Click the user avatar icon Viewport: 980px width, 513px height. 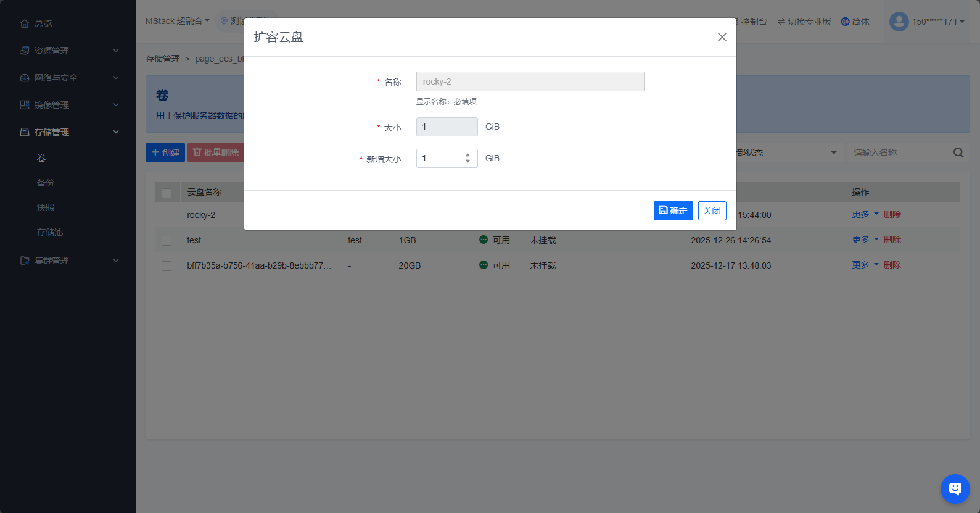coord(899,22)
